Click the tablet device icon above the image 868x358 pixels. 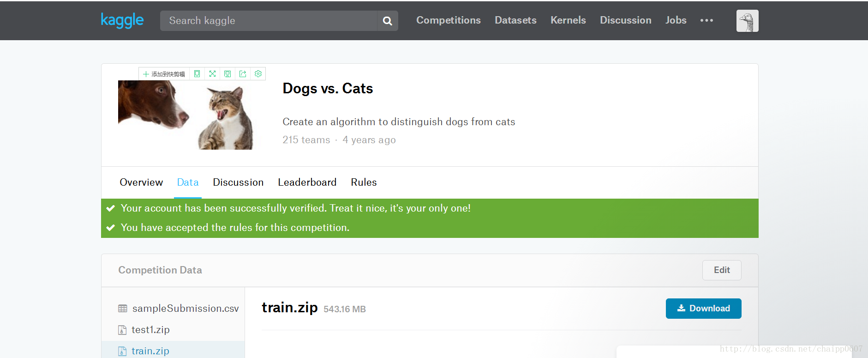click(197, 74)
